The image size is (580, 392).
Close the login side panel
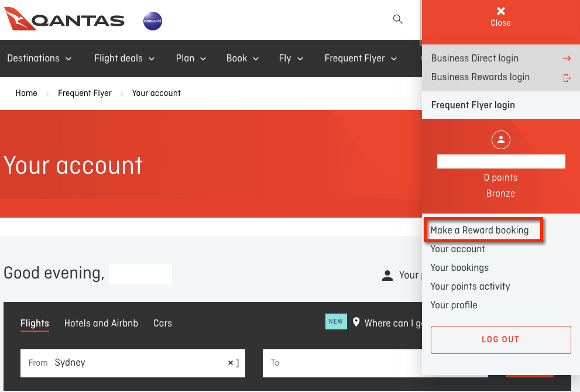point(500,17)
